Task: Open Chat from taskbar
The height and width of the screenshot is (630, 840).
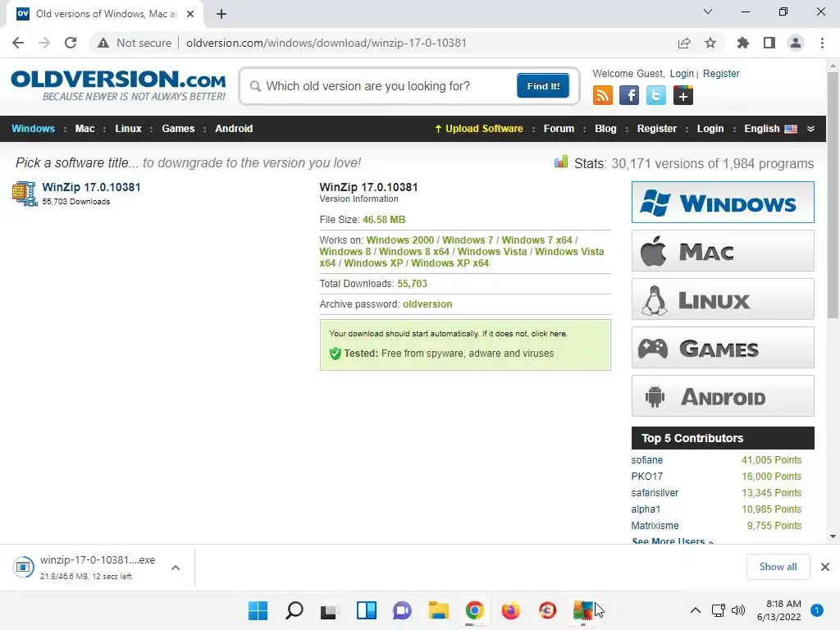Action: (402, 610)
